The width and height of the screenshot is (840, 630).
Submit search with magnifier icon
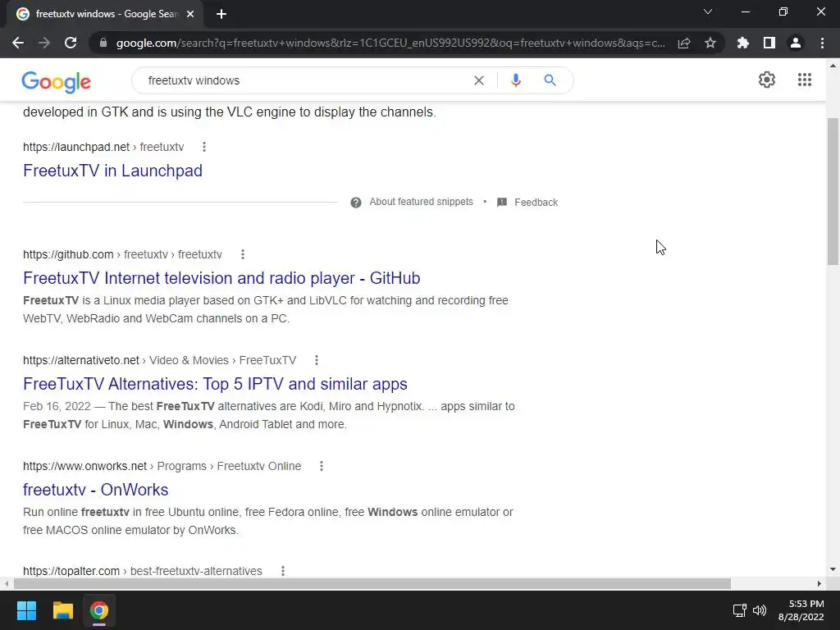click(x=550, y=80)
